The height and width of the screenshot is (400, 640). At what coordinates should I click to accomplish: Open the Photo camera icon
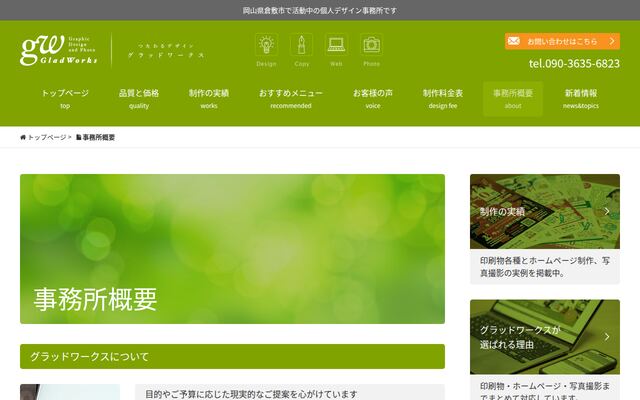[371, 44]
